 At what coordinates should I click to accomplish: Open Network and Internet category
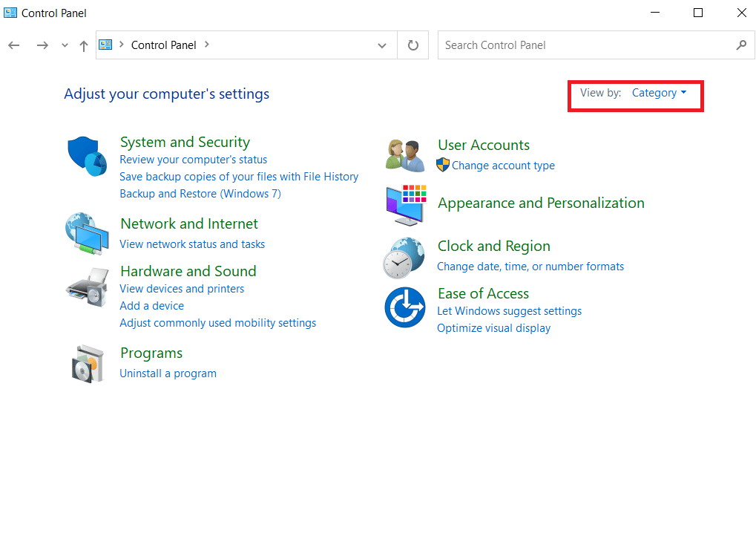[189, 223]
